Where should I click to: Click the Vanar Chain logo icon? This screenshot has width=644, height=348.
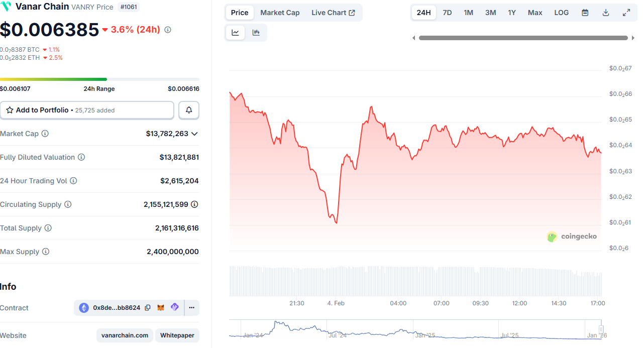[6, 7]
